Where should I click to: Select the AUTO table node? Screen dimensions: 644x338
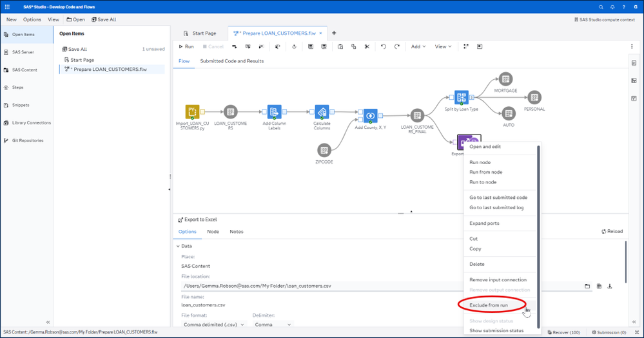[x=509, y=113]
